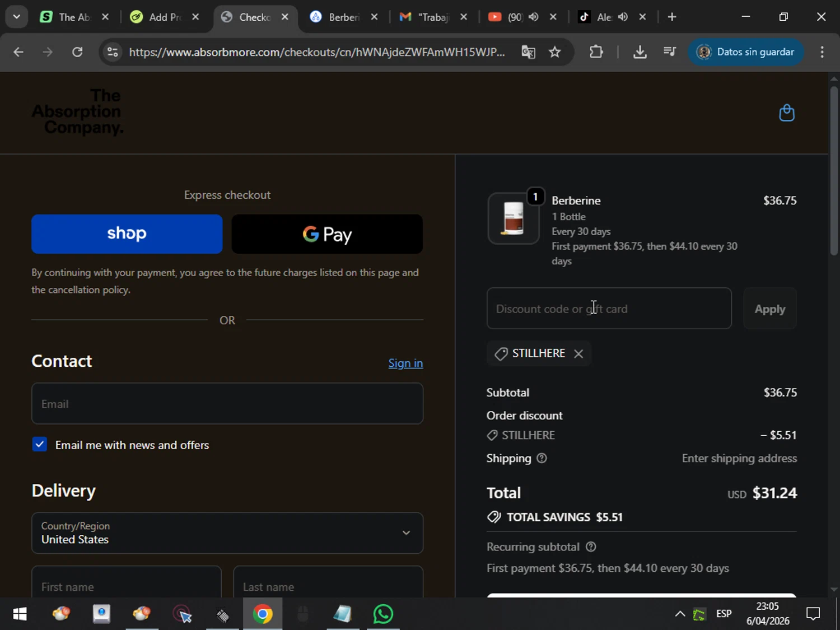This screenshot has width=840, height=630.
Task: View site information icon in address bar
Action: (x=113, y=52)
